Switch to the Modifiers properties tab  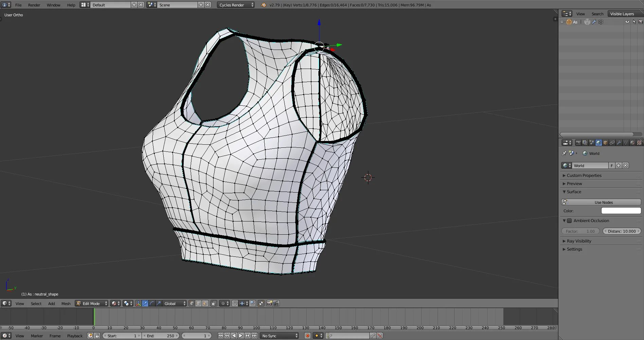(x=619, y=143)
